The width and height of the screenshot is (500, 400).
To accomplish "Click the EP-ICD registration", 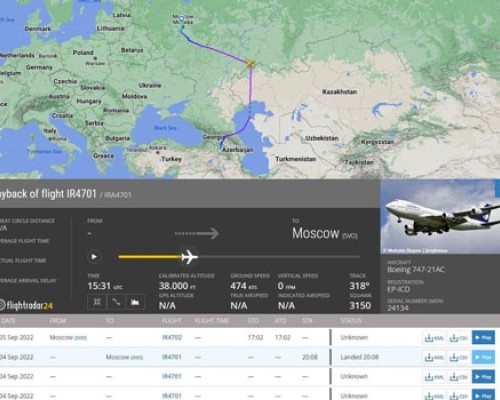I will point(399,289).
